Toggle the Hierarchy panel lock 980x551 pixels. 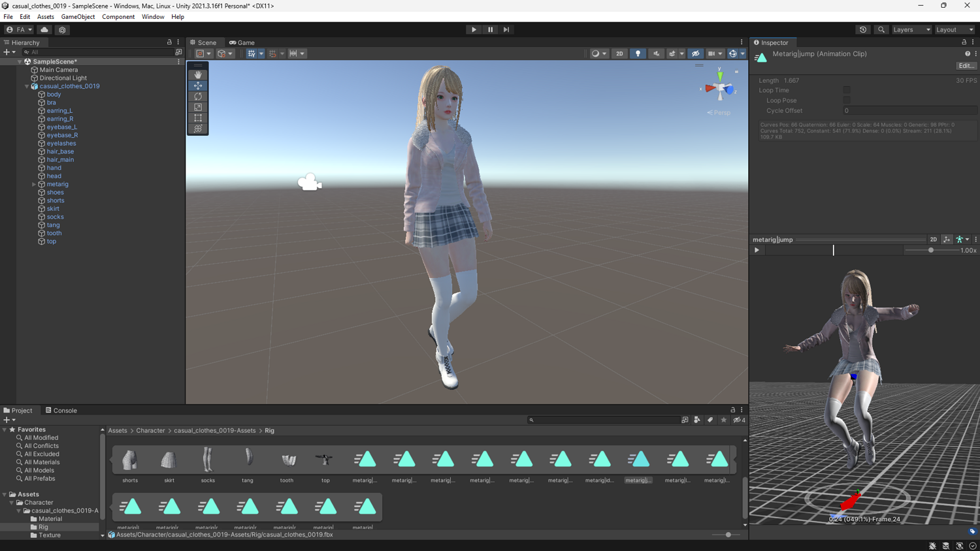(x=169, y=42)
